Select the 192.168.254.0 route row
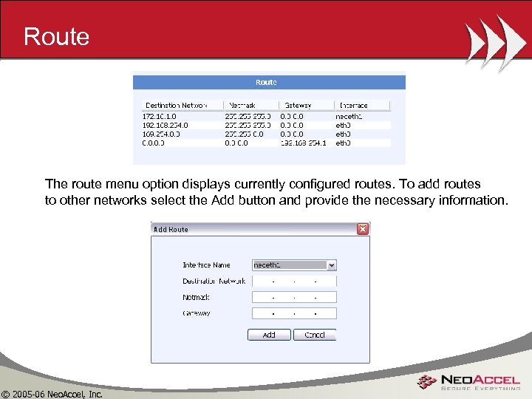This screenshot has height=399, width=532. (266, 125)
